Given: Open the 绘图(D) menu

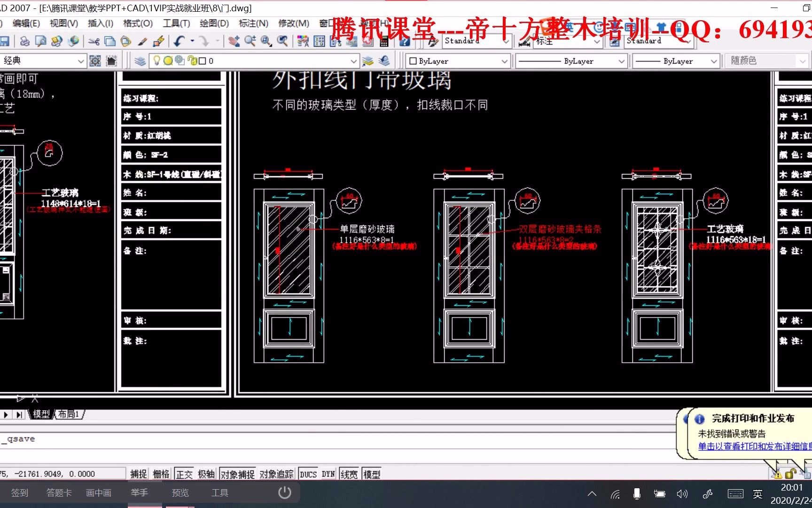Looking at the screenshot, I should click(214, 23).
